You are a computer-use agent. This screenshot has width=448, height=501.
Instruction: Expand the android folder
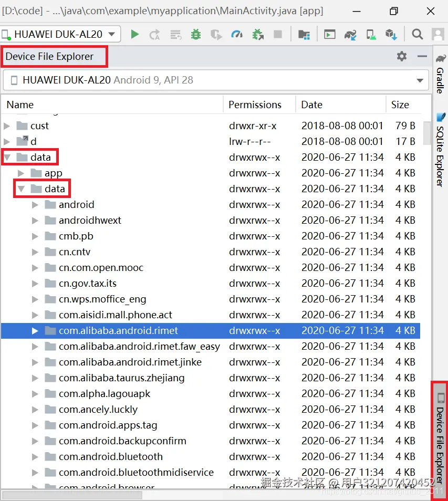[35, 205]
